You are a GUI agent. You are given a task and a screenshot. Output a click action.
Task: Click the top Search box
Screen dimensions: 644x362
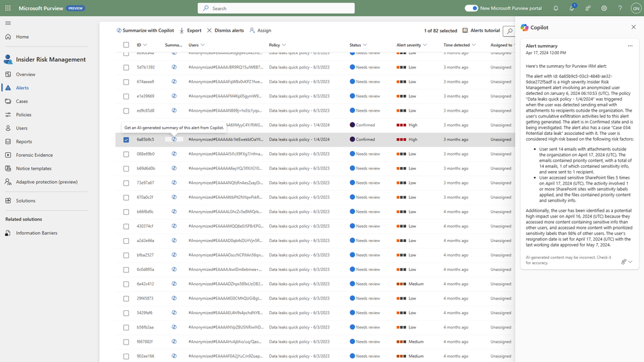(276, 8)
